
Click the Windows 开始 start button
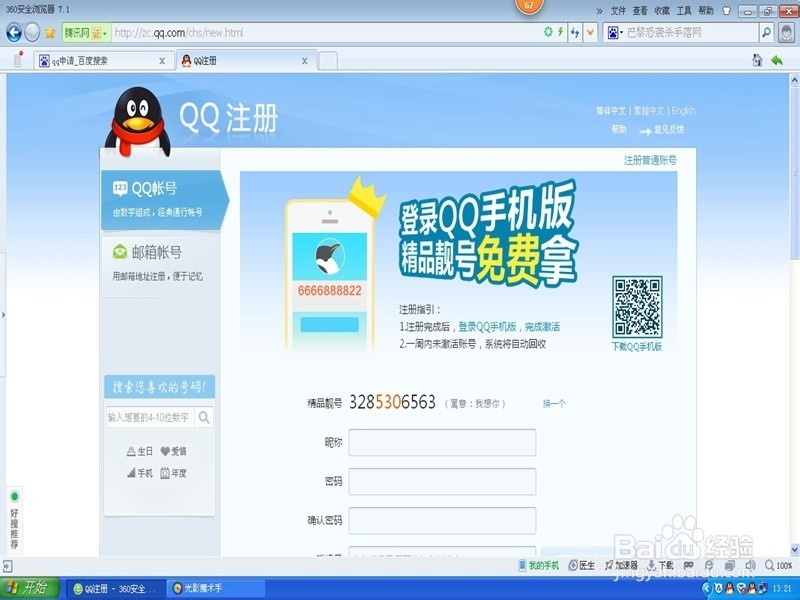tap(29, 588)
